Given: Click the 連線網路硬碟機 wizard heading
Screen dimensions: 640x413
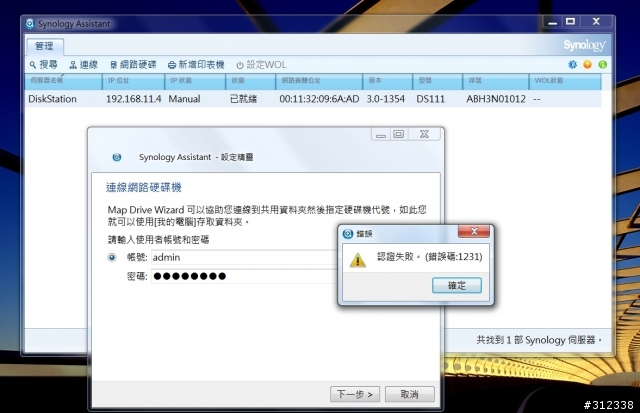Looking at the screenshot, I should pos(144,187).
